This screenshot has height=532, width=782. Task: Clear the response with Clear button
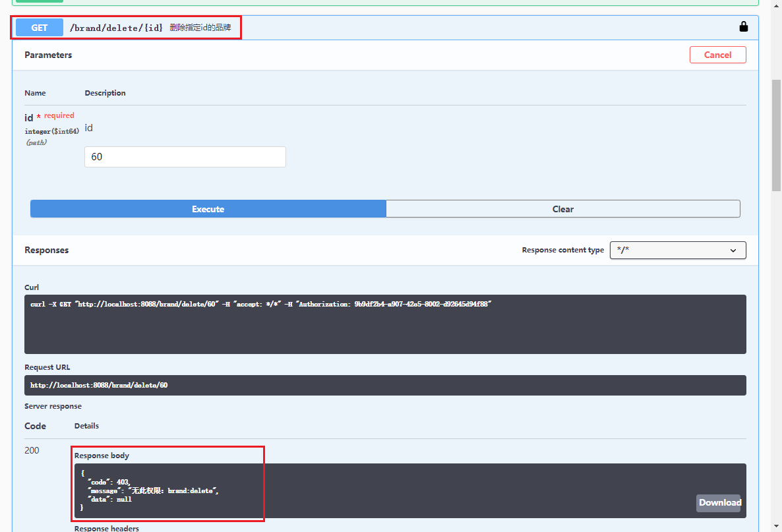pos(563,209)
